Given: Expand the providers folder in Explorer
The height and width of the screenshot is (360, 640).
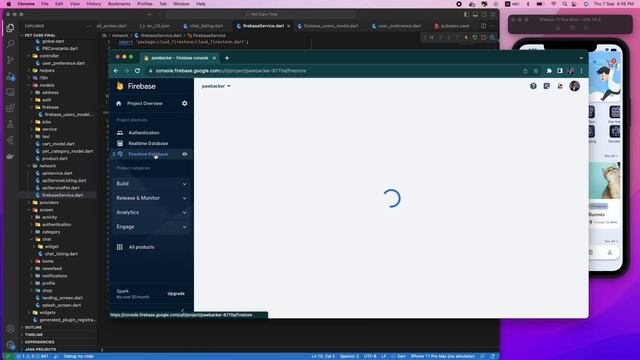Looking at the screenshot, I should click(49, 202).
